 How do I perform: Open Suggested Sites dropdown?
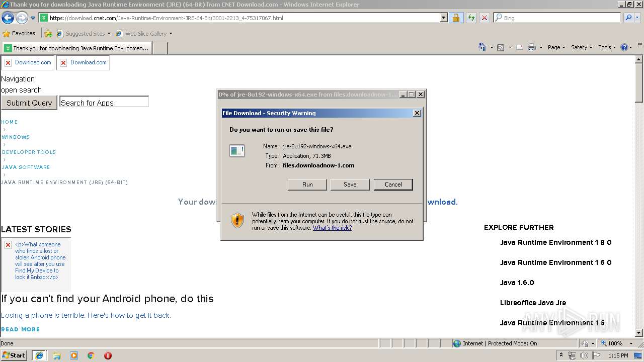tap(84, 34)
